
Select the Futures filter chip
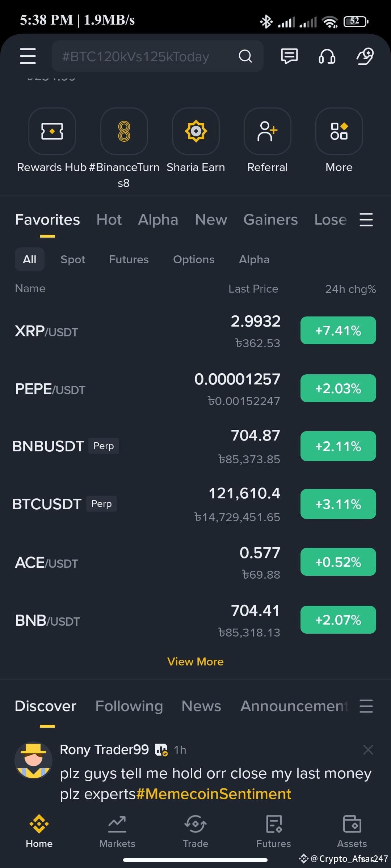[129, 259]
